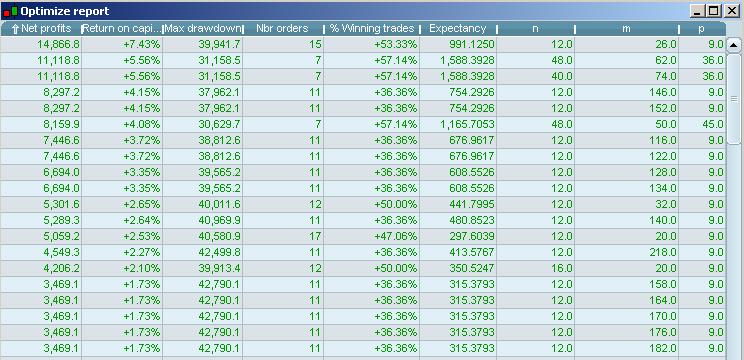This screenshot has width=744, height=360.
Task: Select m value 26.0
Action: click(666, 45)
